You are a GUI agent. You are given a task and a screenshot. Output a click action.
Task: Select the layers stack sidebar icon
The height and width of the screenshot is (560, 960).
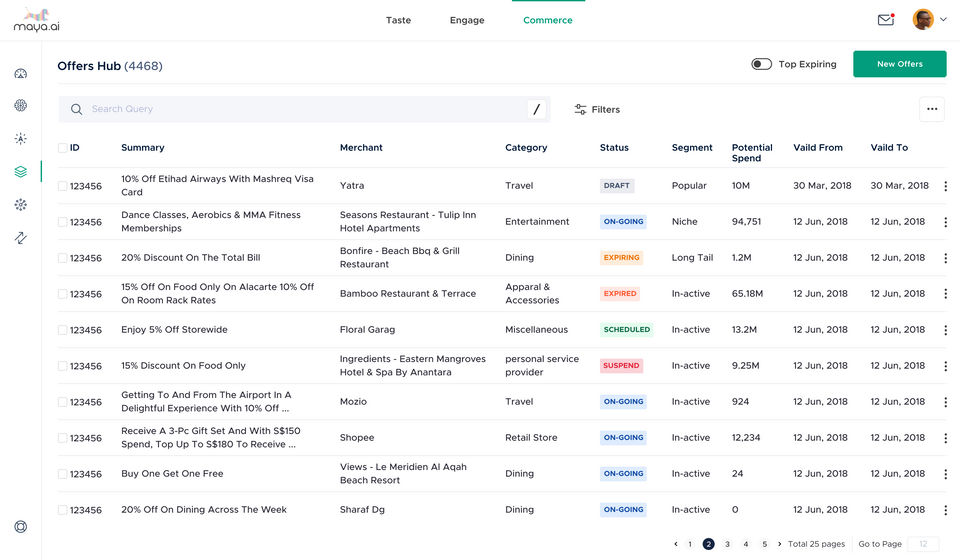tap(21, 171)
